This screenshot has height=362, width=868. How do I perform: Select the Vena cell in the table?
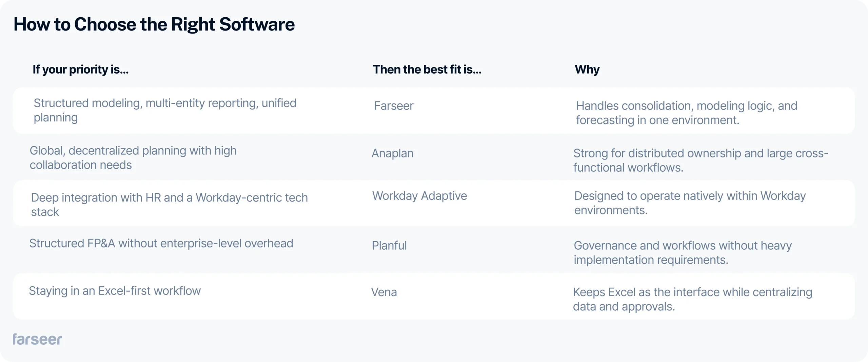pos(384,292)
